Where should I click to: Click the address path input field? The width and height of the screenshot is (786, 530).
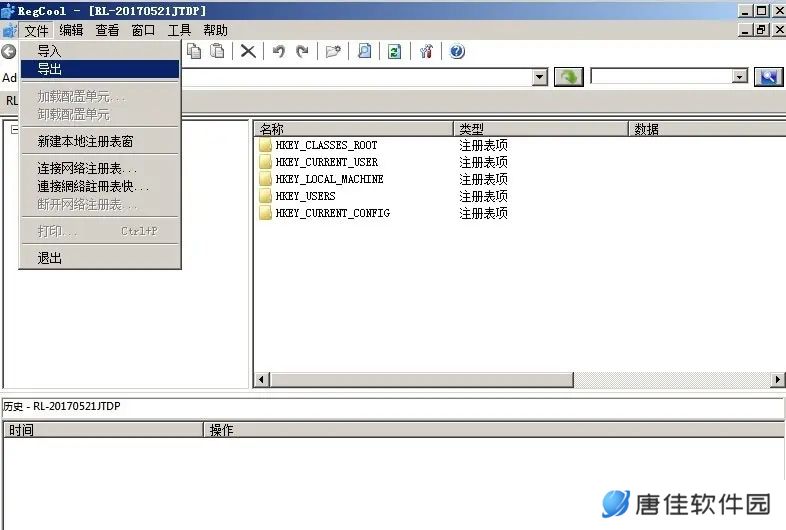click(356, 77)
